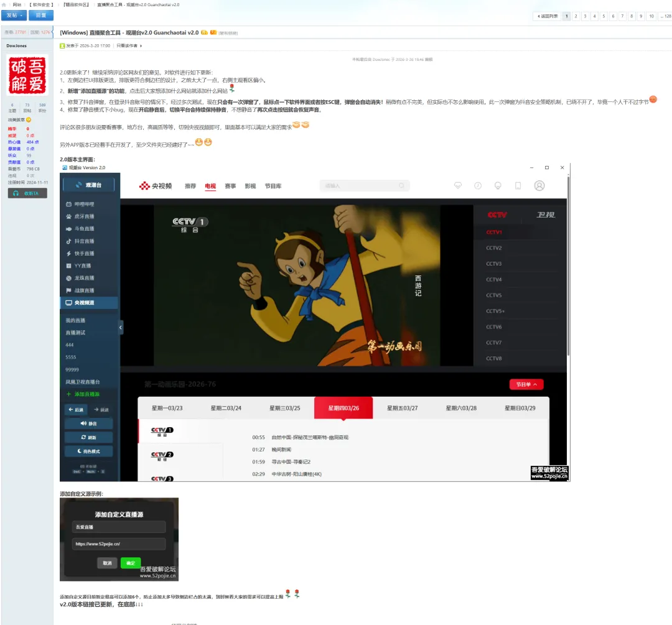The image size is (672, 625).
Task: Click the 收听TA follow button
Action: pos(27,193)
